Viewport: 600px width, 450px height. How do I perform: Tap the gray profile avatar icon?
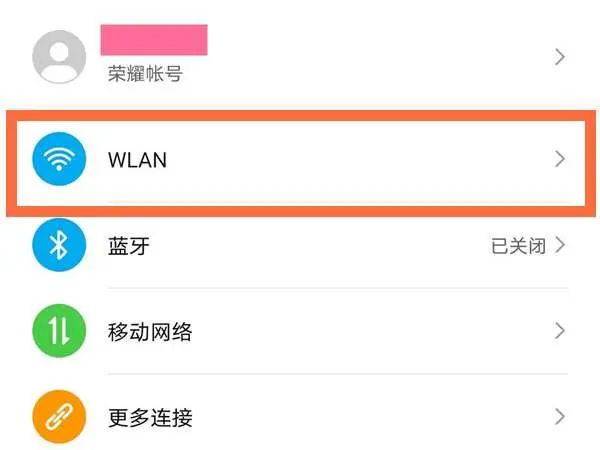pos(59,56)
